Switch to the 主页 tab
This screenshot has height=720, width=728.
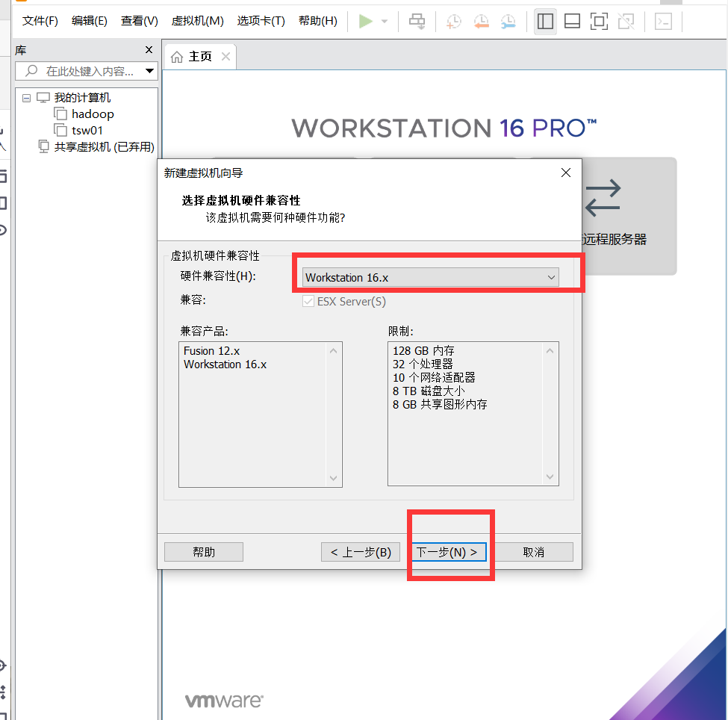200,56
